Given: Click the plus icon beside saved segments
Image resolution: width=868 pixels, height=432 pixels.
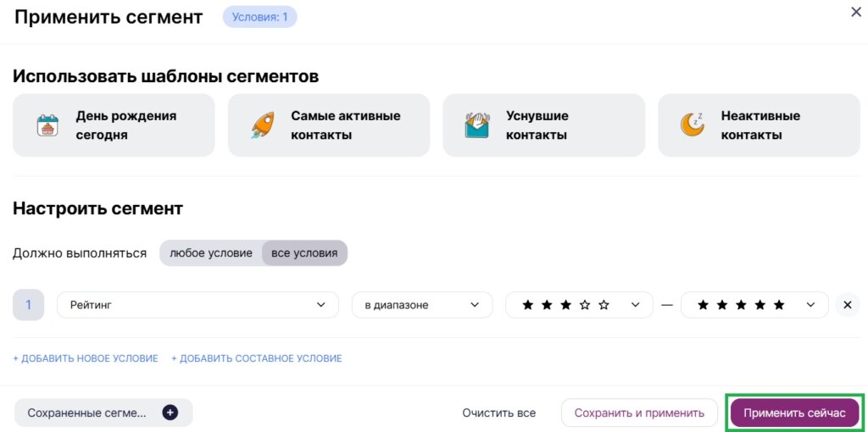Looking at the screenshot, I should tap(170, 413).
